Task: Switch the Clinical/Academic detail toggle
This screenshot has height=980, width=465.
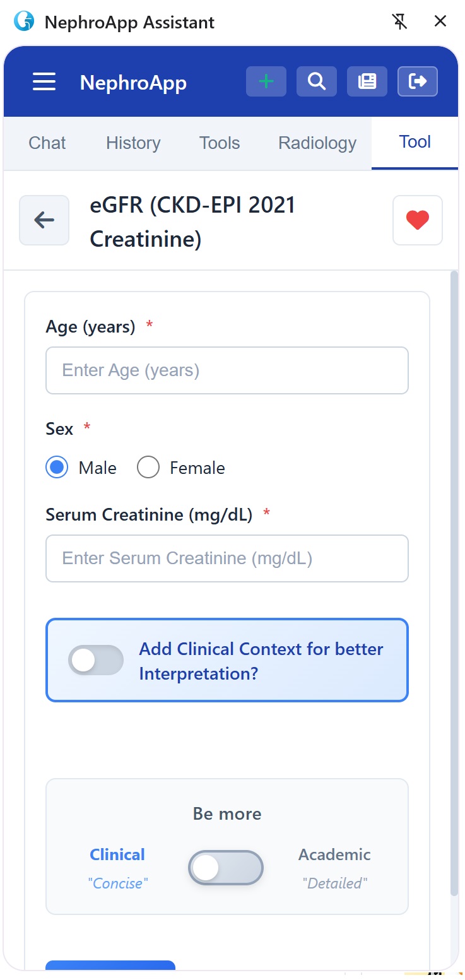Action: click(x=225, y=868)
